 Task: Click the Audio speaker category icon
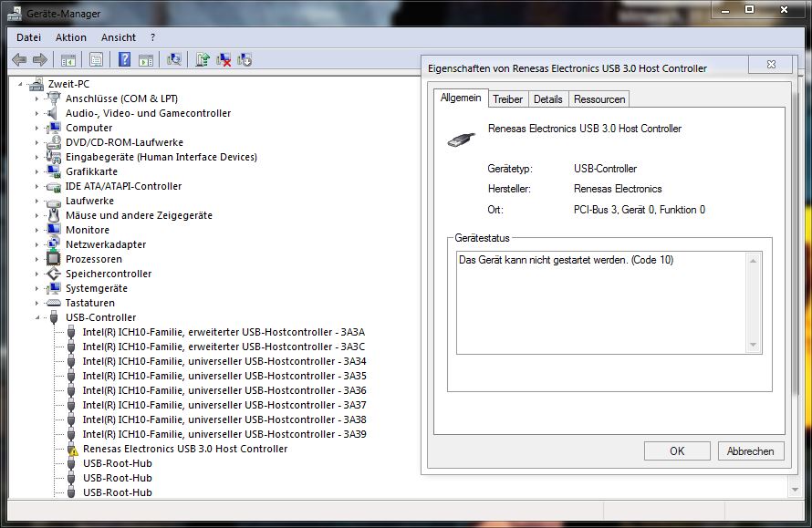[x=52, y=113]
